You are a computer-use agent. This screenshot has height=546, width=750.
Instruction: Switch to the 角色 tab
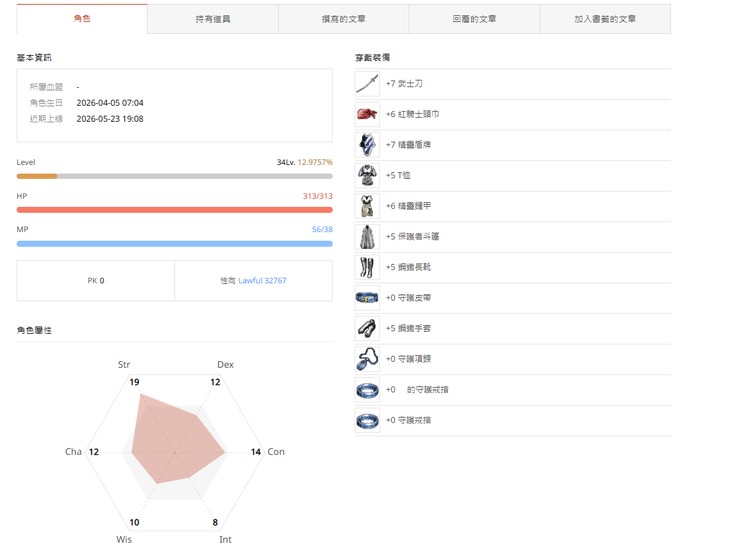(x=82, y=19)
